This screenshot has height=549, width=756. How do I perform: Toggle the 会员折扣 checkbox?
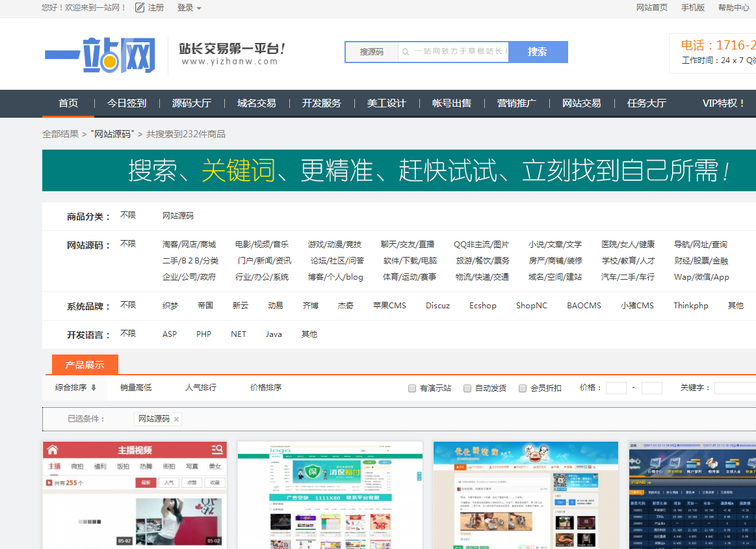point(523,388)
